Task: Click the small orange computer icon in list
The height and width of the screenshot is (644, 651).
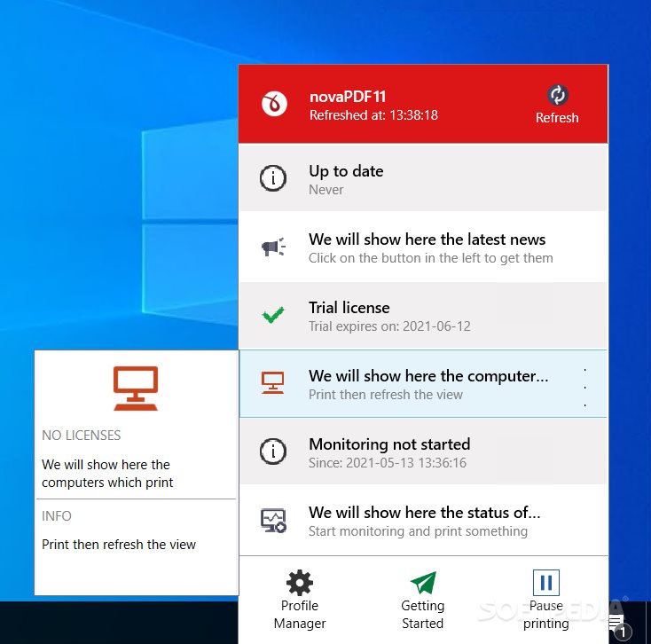Action: pyautogui.click(x=273, y=383)
